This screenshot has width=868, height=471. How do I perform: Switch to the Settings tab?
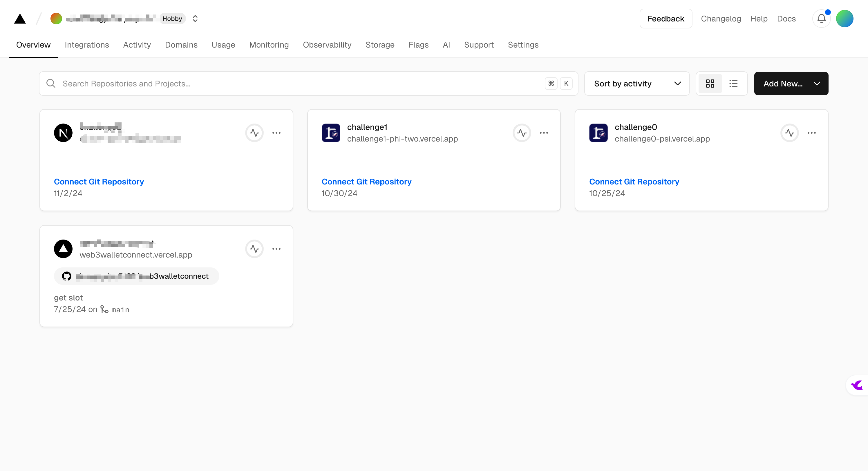(523, 45)
